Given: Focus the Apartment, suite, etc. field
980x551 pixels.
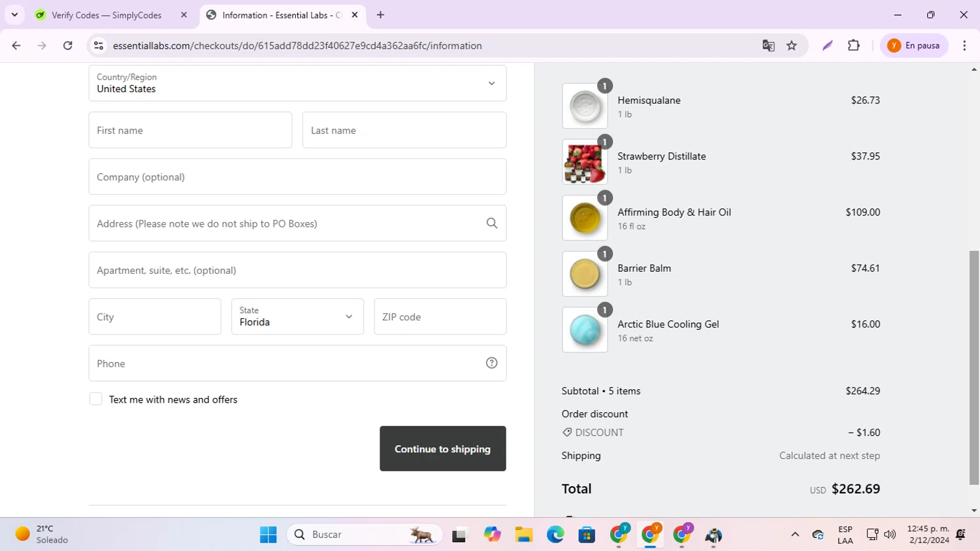Looking at the screenshot, I should click(297, 270).
